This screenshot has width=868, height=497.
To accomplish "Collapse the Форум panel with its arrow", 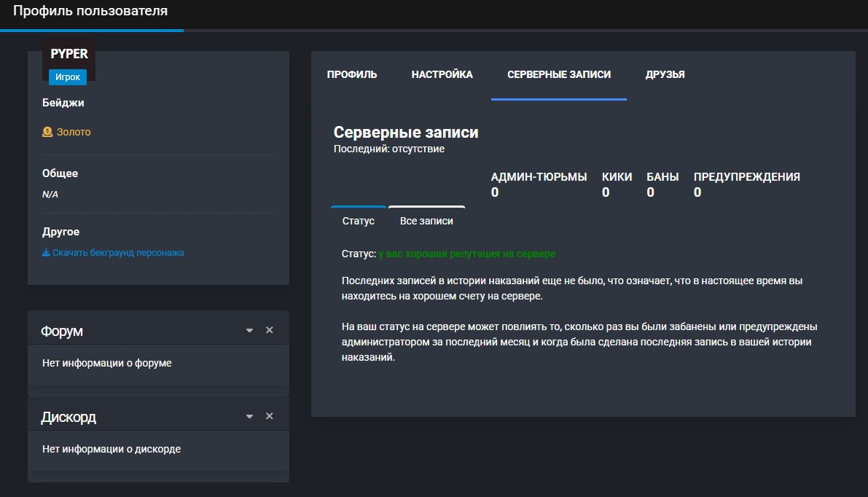I will pos(250,330).
